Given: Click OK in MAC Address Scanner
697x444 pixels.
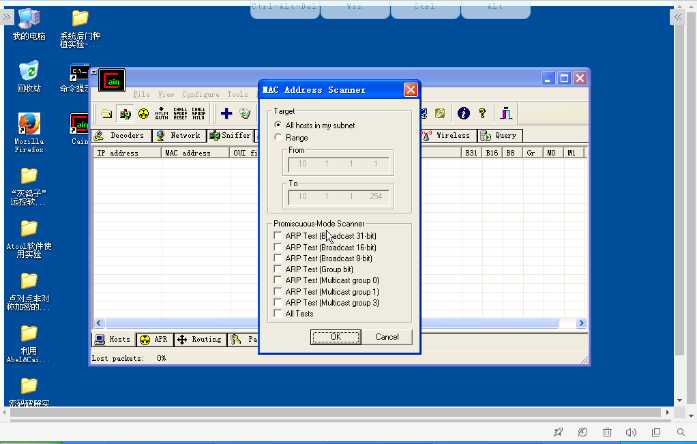Looking at the screenshot, I should (336, 337).
